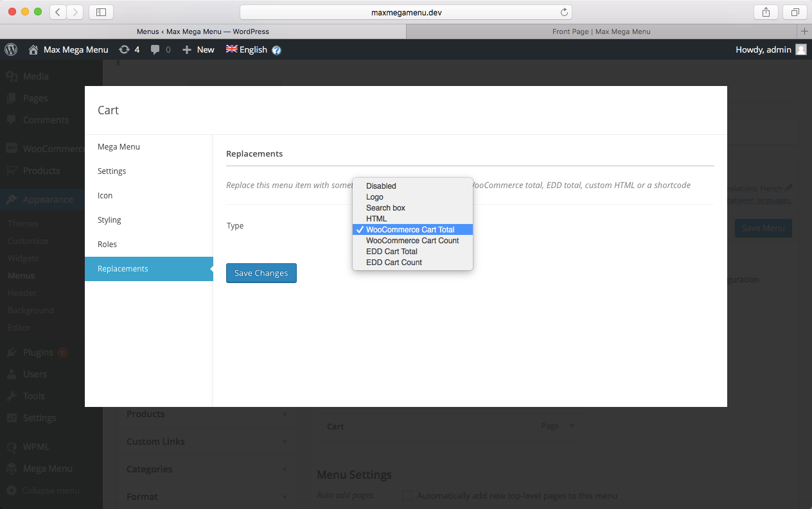Screen dimensions: 812x509
Task: Choose HTML option in Type dropdown
Action: [412, 219]
